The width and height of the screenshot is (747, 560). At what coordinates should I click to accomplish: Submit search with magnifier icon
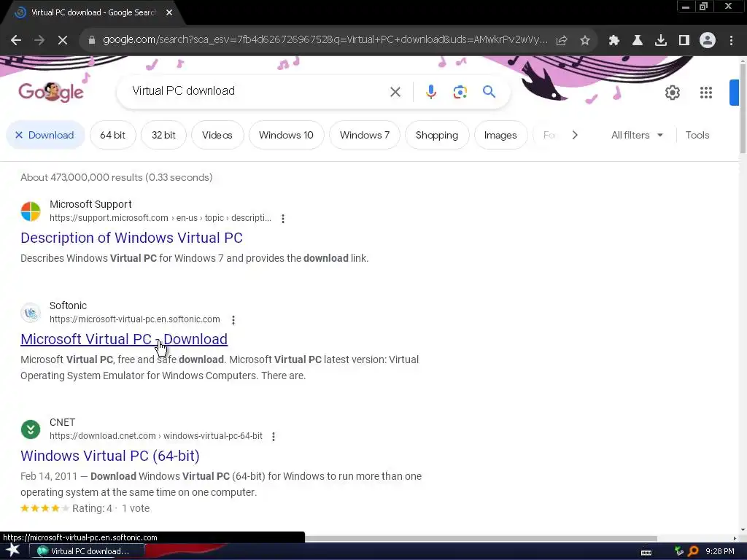coord(489,91)
